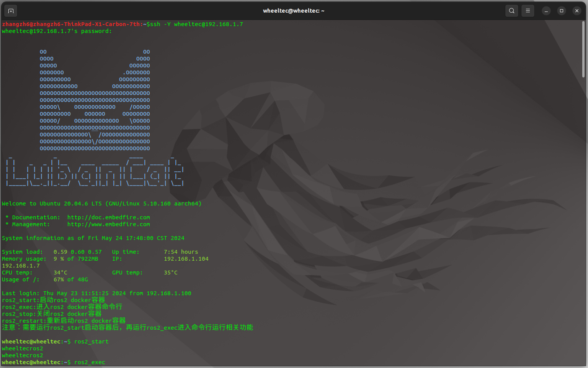Click the ssh -Y wheeltec@192.168.1.7 command
This screenshot has width=588, height=368.
click(196, 24)
